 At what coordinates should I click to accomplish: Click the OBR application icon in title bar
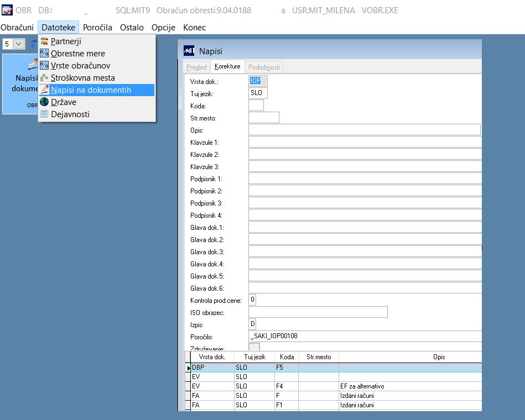pyautogui.click(x=7, y=11)
